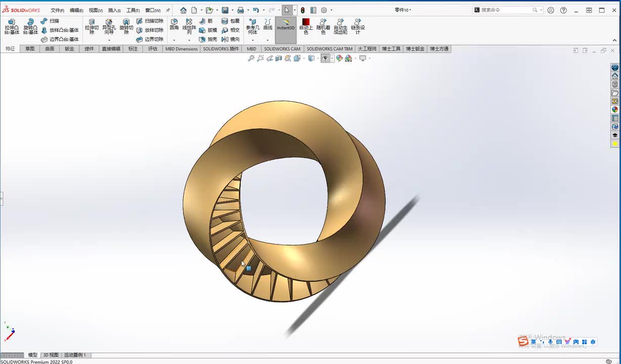Click Chain Design (链条设计)

pyautogui.click(x=358, y=26)
